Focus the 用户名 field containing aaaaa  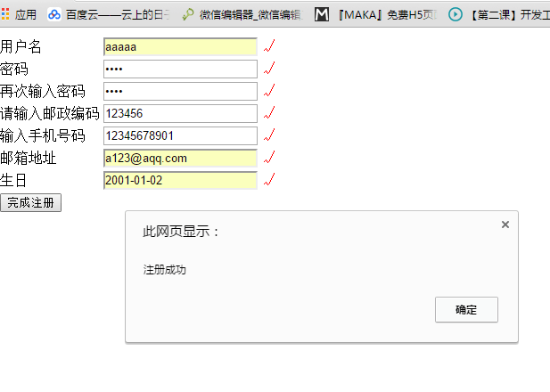pos(180,47)
